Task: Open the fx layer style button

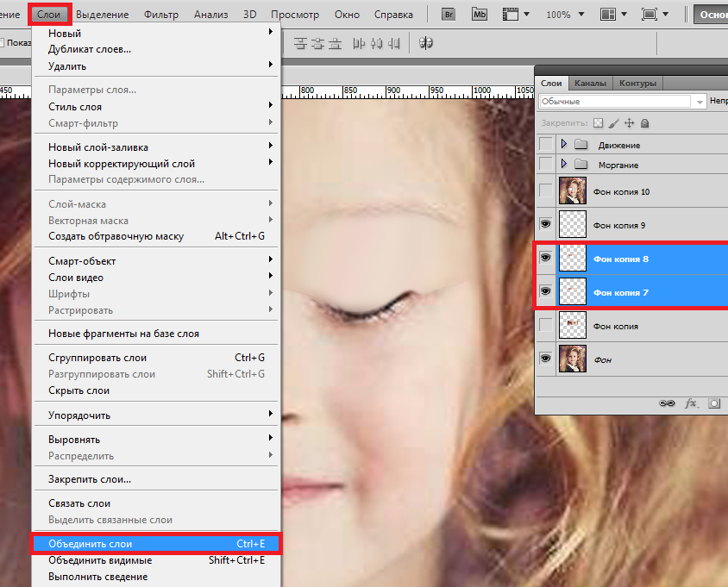Action: [691, 403]
